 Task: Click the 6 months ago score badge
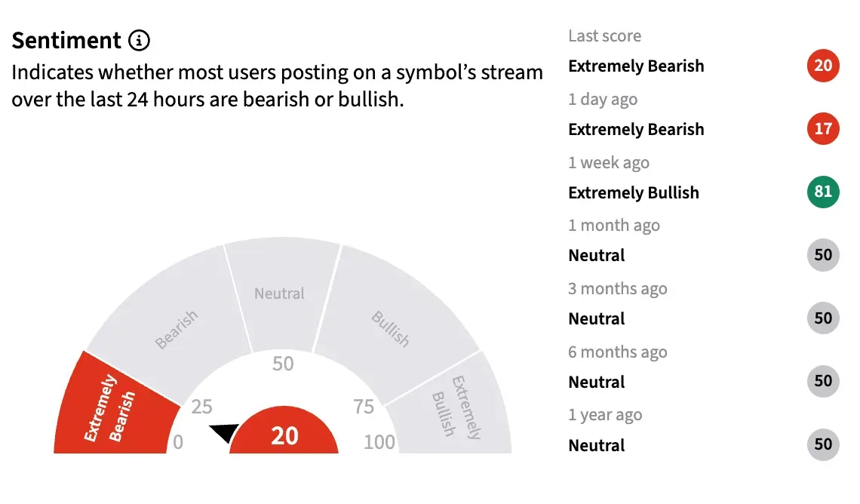pyautogui.click(x=823, y=381)
